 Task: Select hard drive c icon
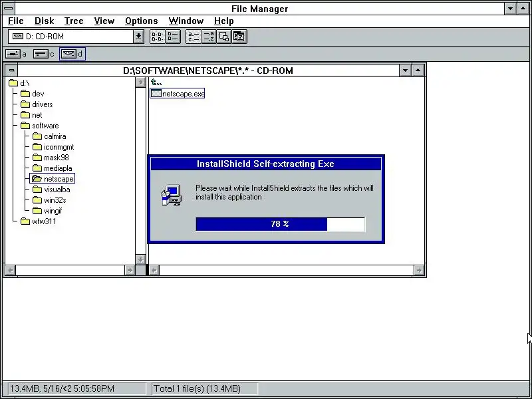point(41,54)
